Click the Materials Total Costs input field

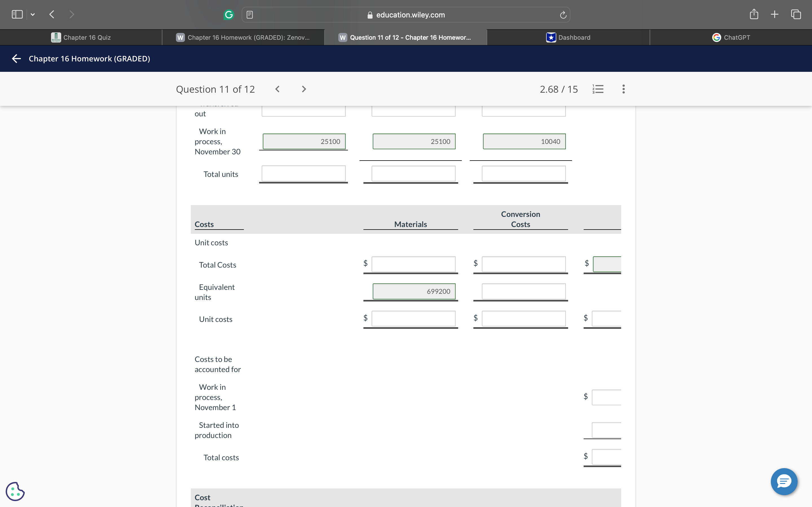coord(413,264)
